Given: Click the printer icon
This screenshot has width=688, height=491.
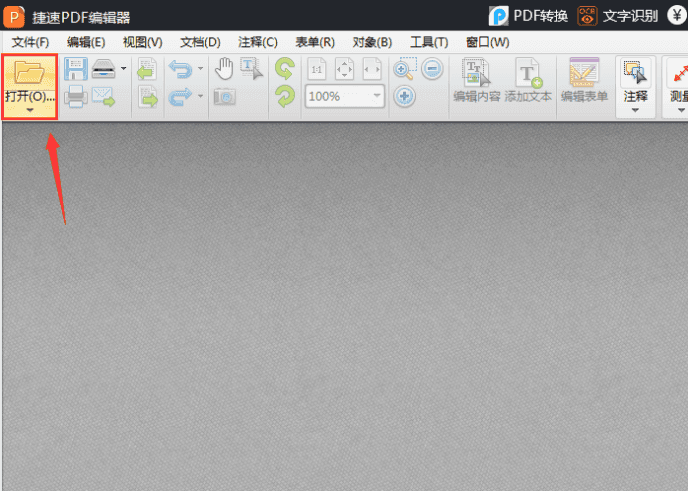Looking at the screenshot, I should 75,97.
